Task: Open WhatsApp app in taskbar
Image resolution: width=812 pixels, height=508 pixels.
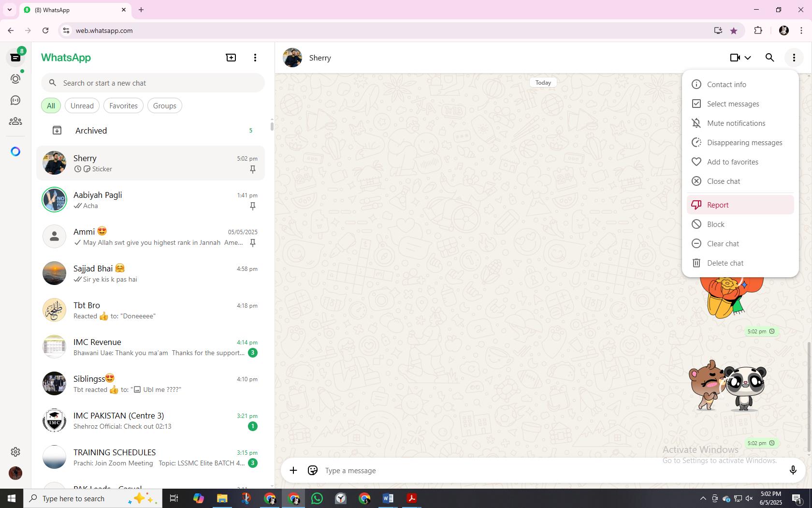Action: 317,498
